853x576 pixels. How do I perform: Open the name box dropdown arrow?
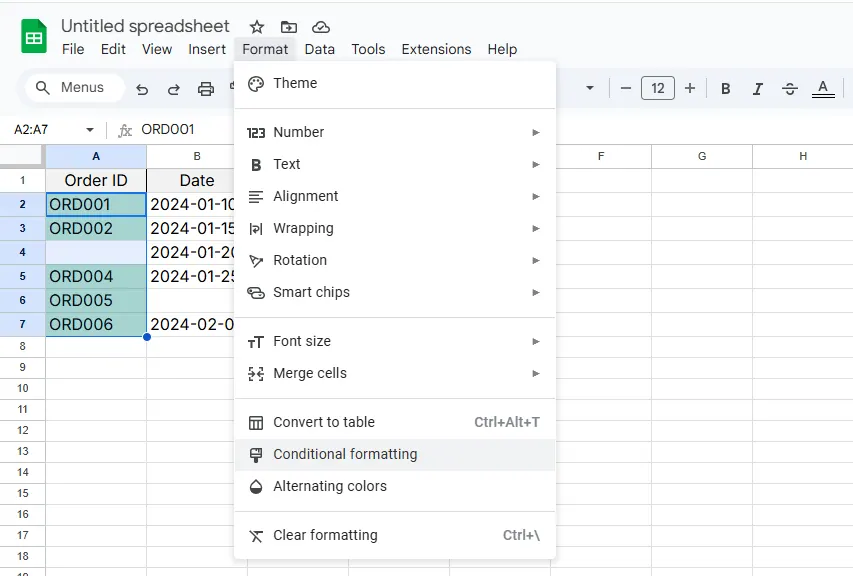tap(90, 130)
